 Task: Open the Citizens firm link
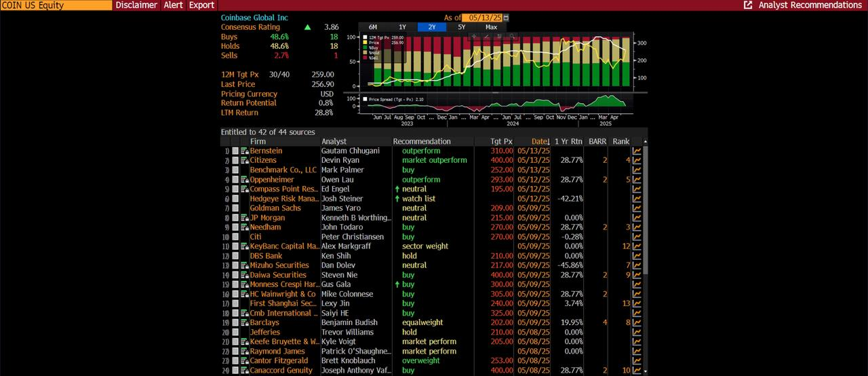[x=263, y=160]
